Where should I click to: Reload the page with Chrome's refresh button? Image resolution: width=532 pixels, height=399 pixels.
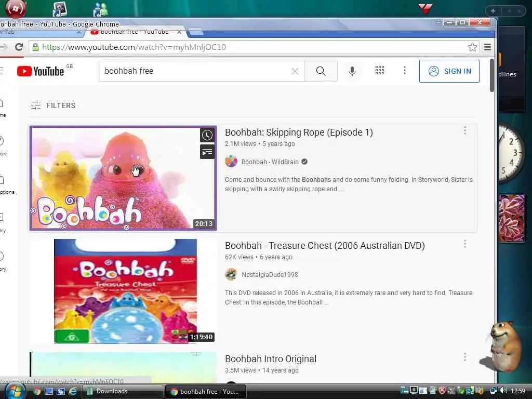point(19,47)
